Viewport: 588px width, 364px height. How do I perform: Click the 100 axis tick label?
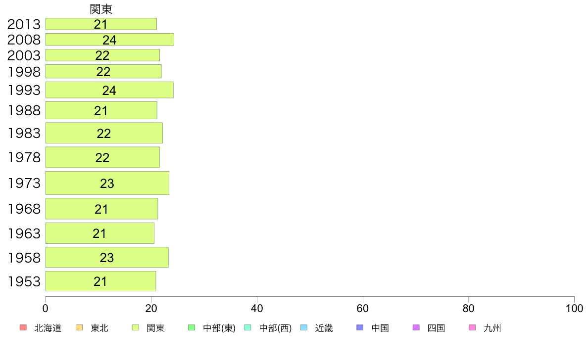tap(574, 309)
